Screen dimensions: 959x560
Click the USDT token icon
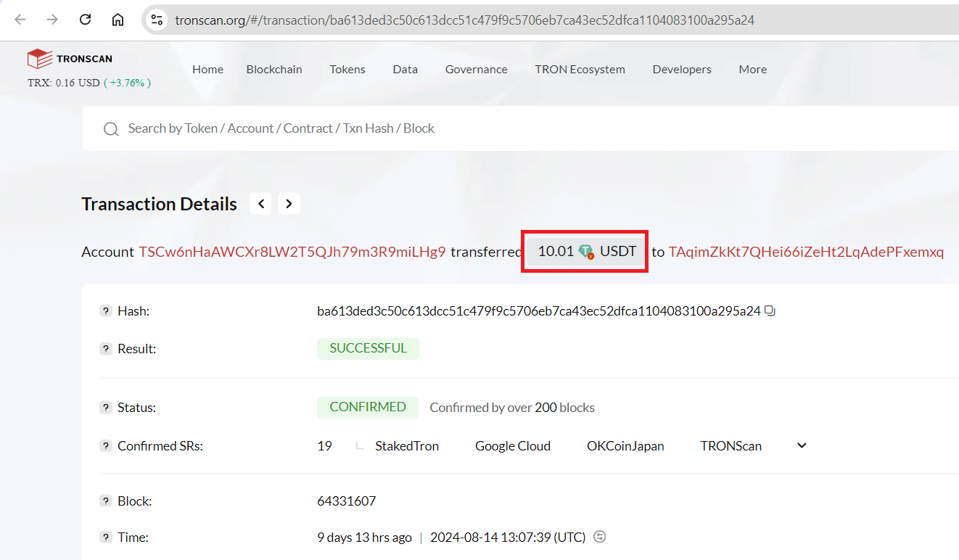(x=586, y=252)
